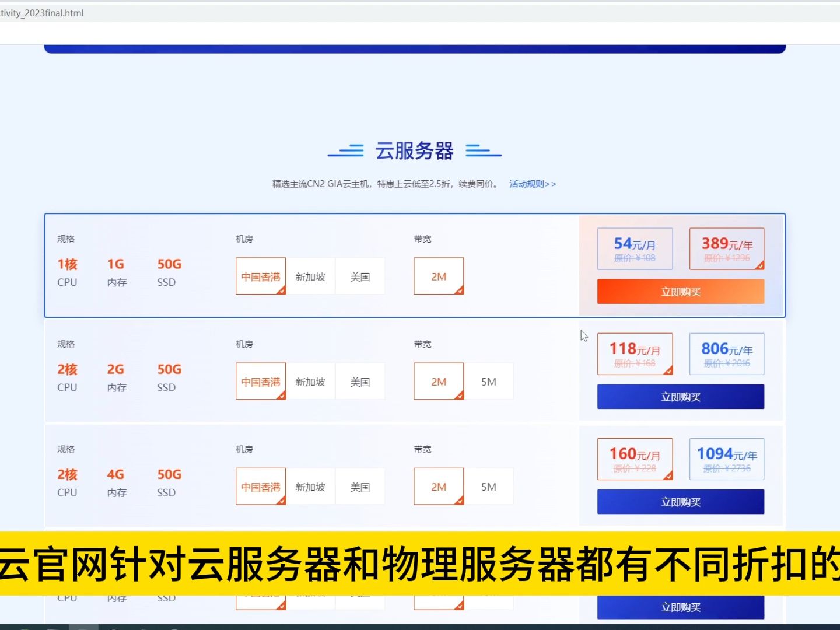The width and height of the screenshot is (840, 630).
Task: Choose the 118元/月 monthly price option
Action: pos(635,354)
